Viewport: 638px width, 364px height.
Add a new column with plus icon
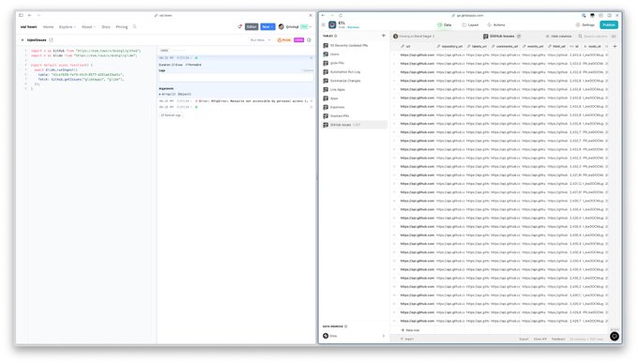(x=615, y=46)
